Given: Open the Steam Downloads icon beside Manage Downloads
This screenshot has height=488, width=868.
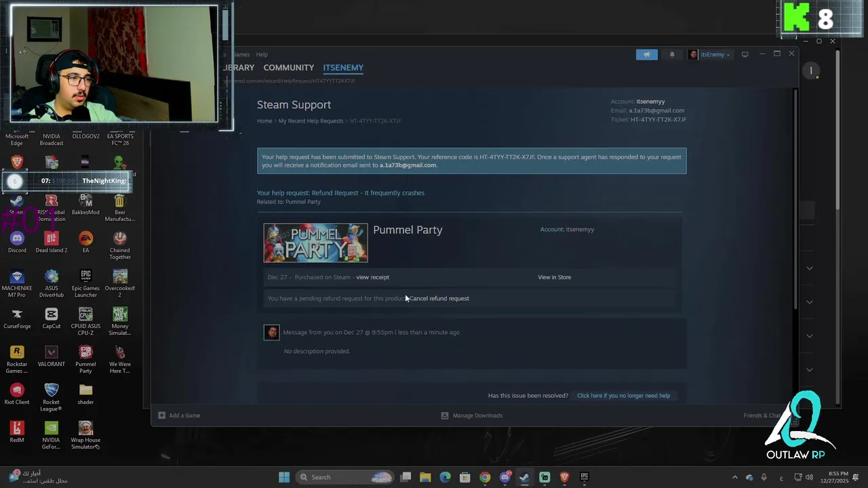Looking at the screenshot, I should pos(445,415).
